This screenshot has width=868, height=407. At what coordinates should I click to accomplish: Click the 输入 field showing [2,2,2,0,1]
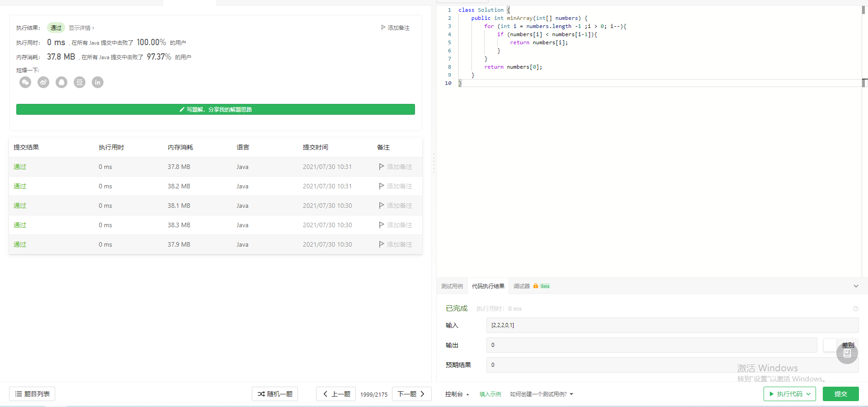(x=672, y=325)
